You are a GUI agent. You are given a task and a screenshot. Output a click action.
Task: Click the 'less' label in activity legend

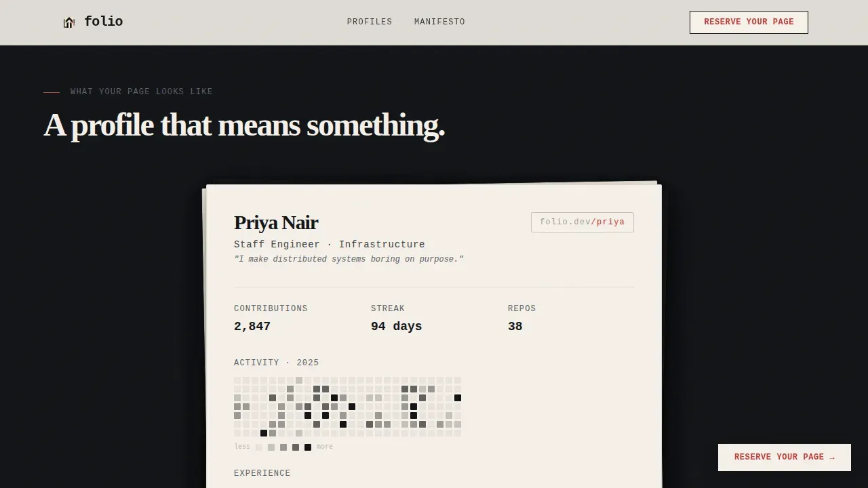242,447
